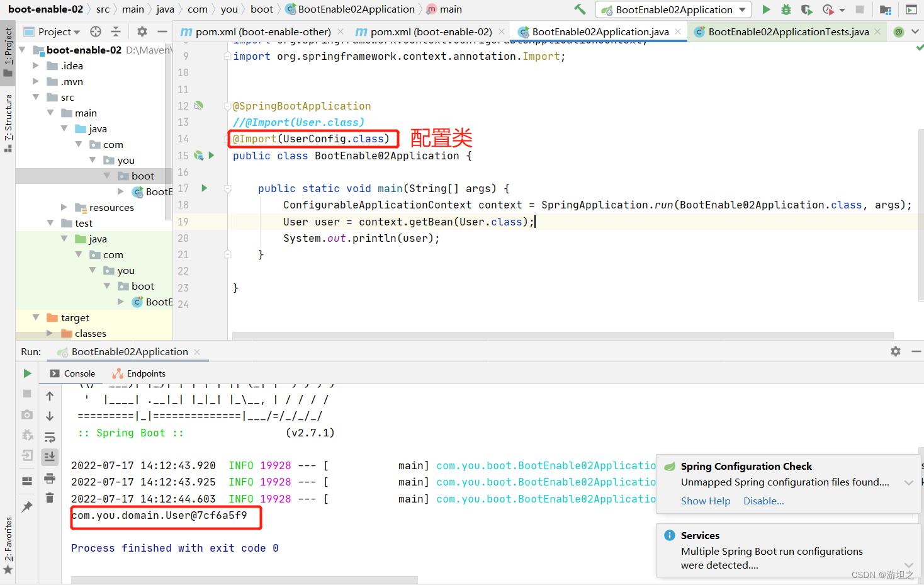
Task: Run BootEnable02Application with Coverage
Action: (x=806, y=9)
